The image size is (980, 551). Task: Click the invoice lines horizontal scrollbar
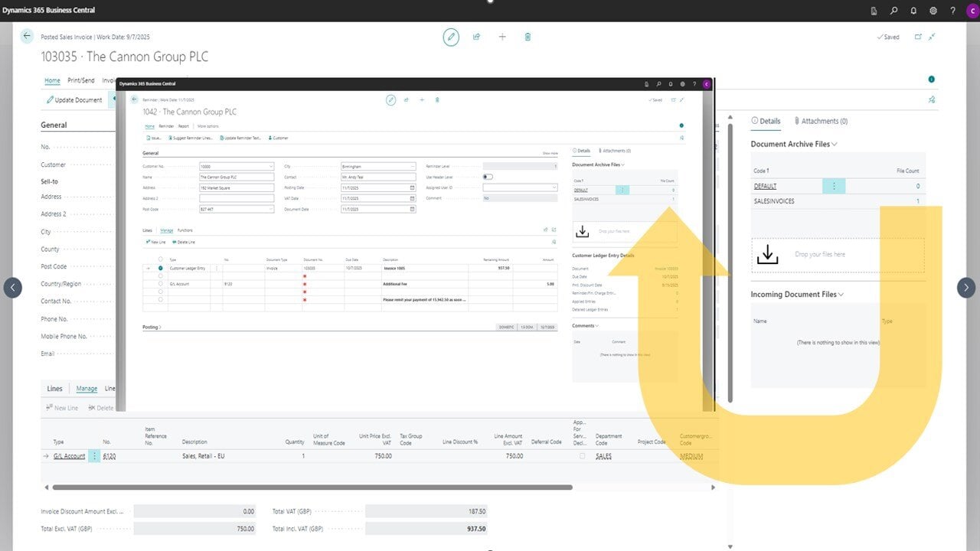pos(312,487)
